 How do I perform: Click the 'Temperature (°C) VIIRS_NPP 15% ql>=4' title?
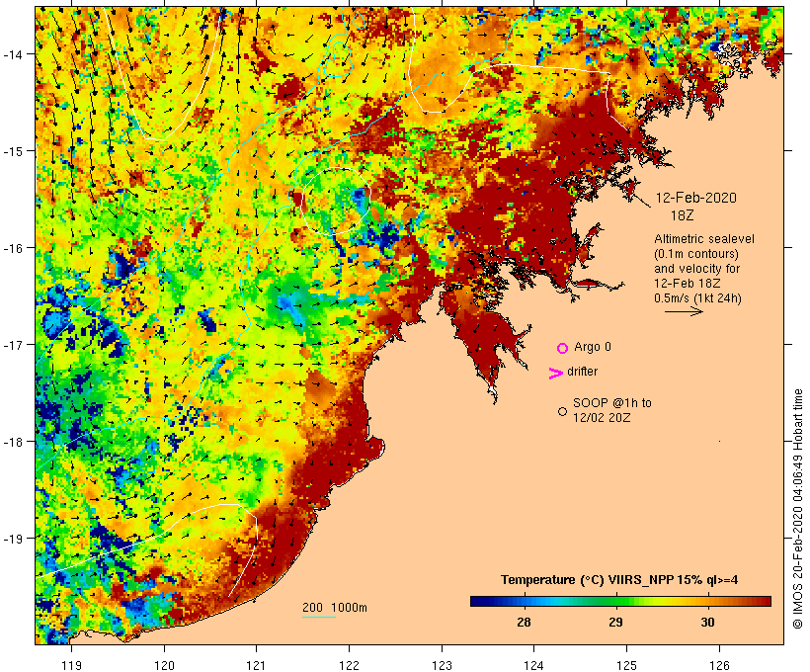point(619,580)
